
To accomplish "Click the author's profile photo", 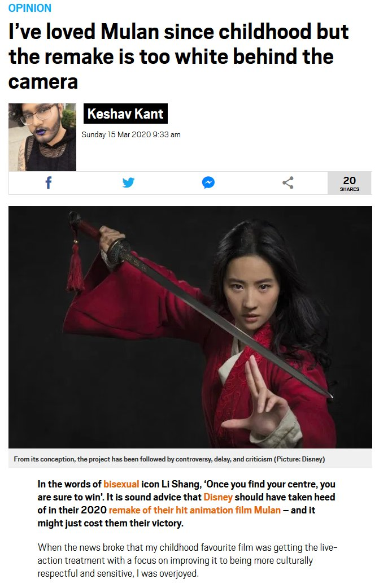I will [42, 137].
